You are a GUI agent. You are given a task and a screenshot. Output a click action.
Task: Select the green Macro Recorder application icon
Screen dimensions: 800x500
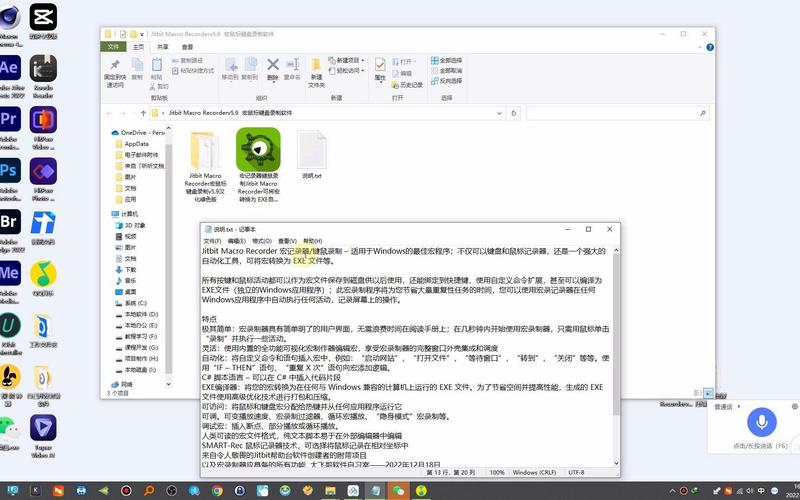[x=258, y=149]
